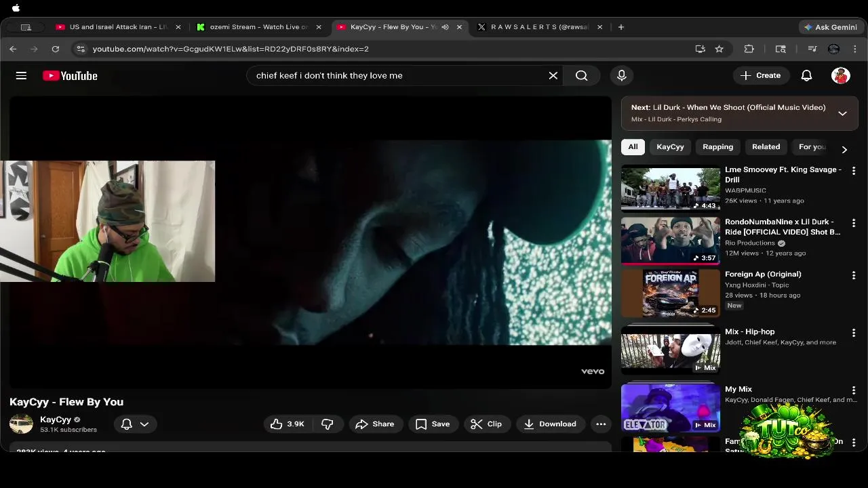The height and width of the screenshot is (488, 868).
Task: Open Mix - Hip-hop thumbnail
Action: click(671, 350)
